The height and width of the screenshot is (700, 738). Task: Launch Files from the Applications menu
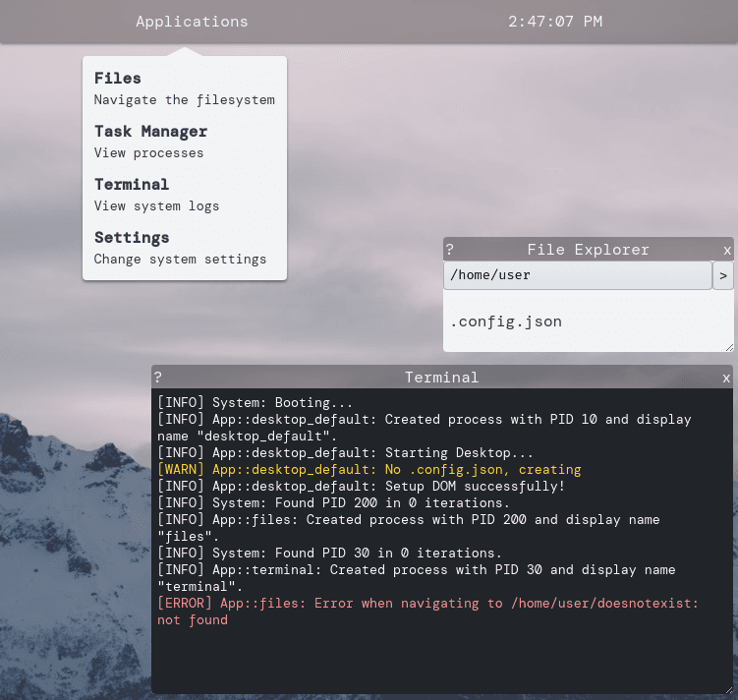tap(118, 79)
